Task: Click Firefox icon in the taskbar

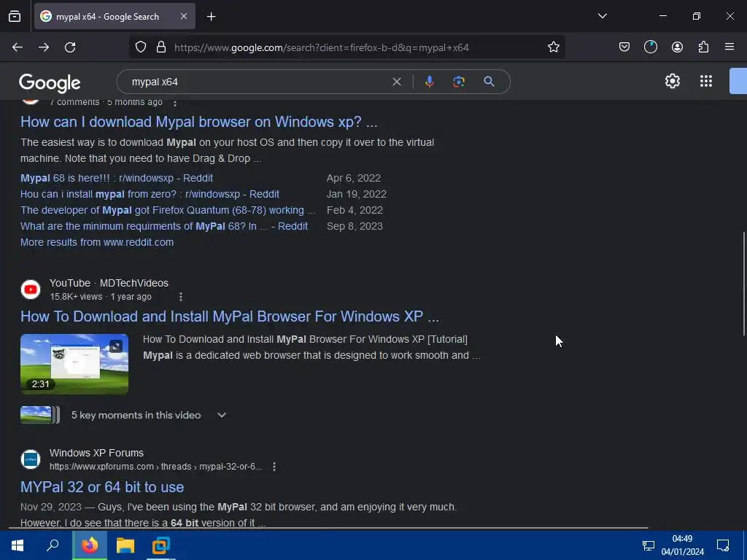Action: (90, 545)
